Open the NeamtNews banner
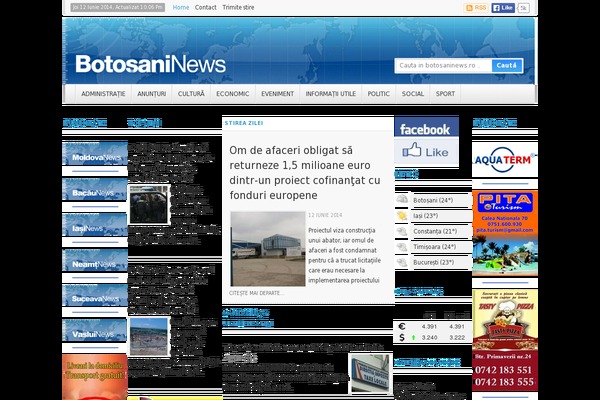Image resolution: width=600 pixels, height=400 pixels. 95,260
